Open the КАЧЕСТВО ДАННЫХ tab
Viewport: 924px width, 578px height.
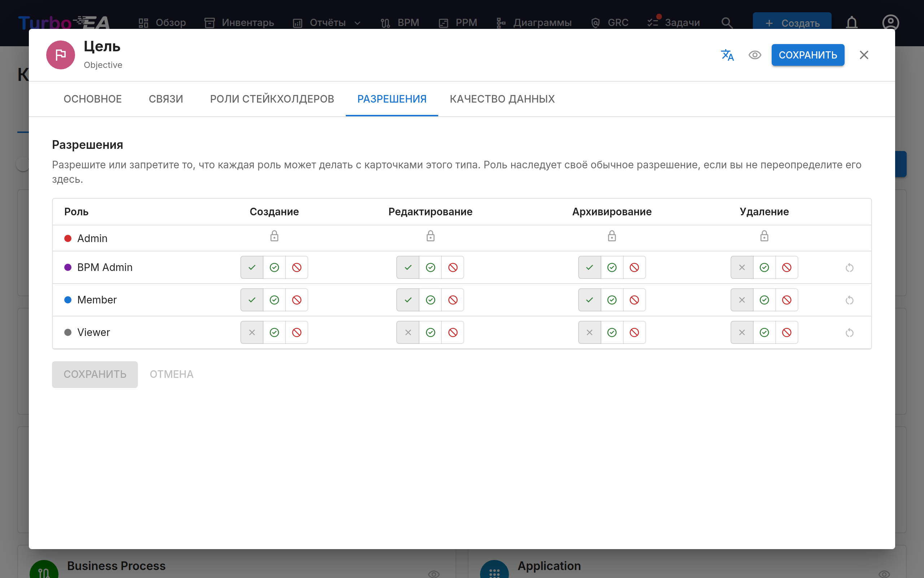coord(502,99)
